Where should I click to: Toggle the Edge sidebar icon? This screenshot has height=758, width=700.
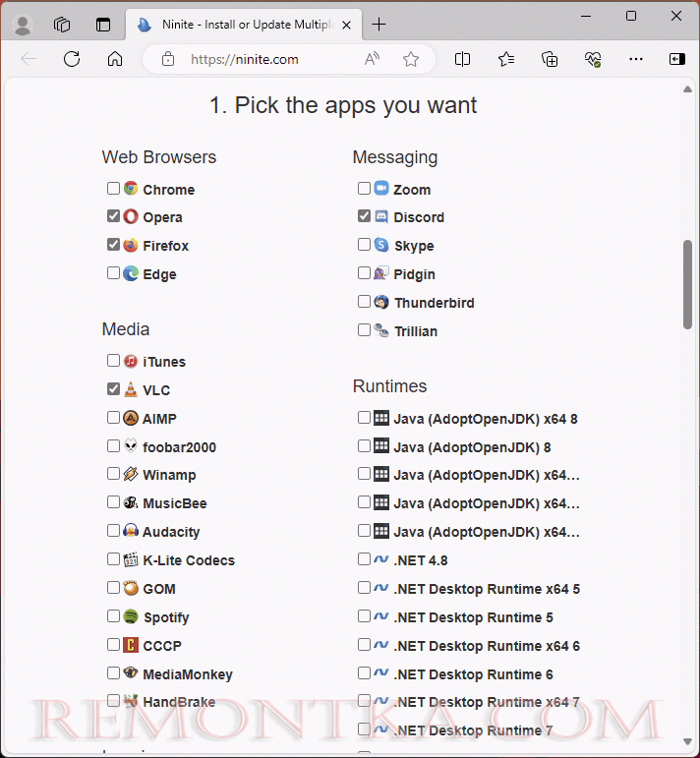(x=676, y=59)
